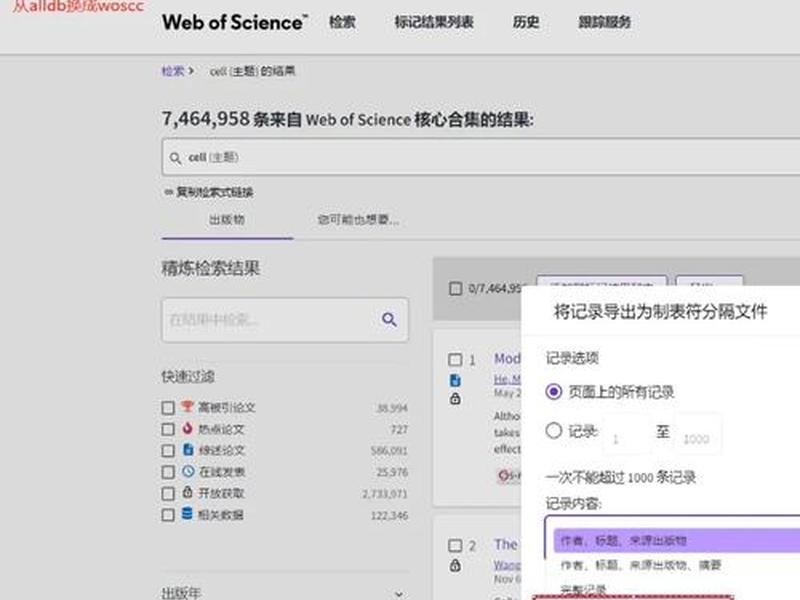Image resolution: width=800 pixels, height=600 pixels.
Task: Click the record range start field showing 1
Action: pyautogui.click(x=626, y=434)
